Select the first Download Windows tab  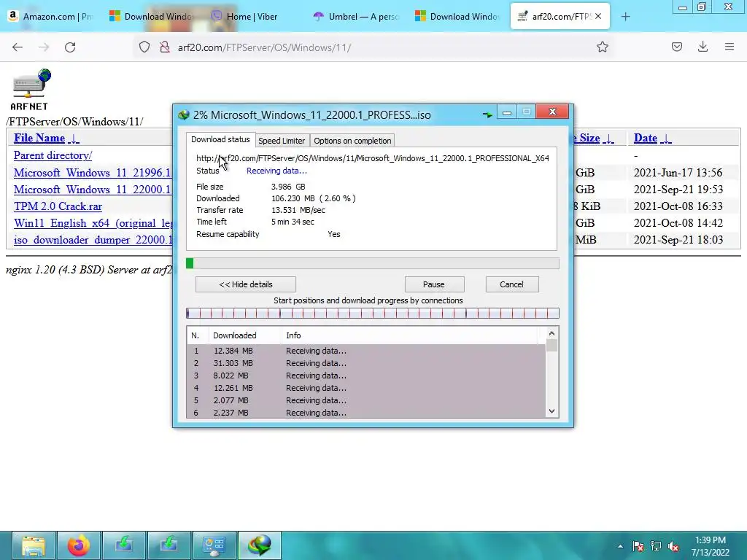(x=152, y=17)
